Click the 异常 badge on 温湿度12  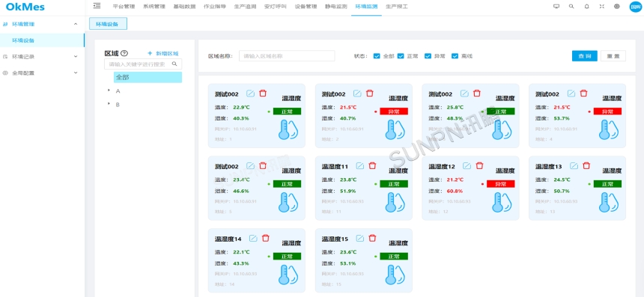[x=501, y=184]
